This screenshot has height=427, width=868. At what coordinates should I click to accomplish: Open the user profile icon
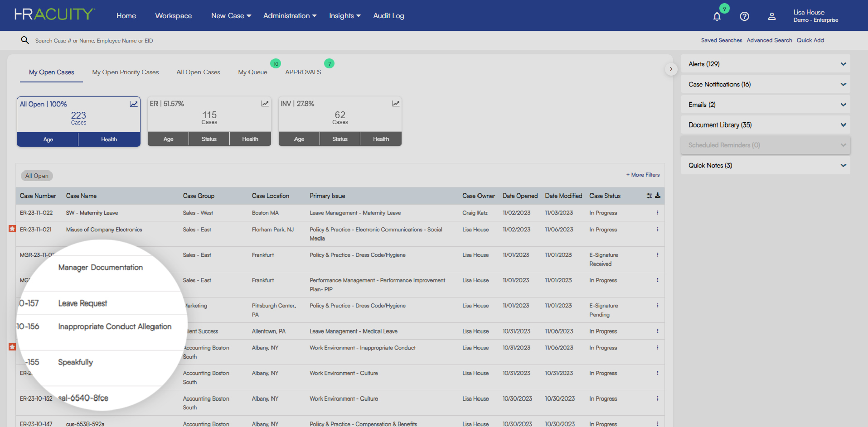[x=772, y=16]
